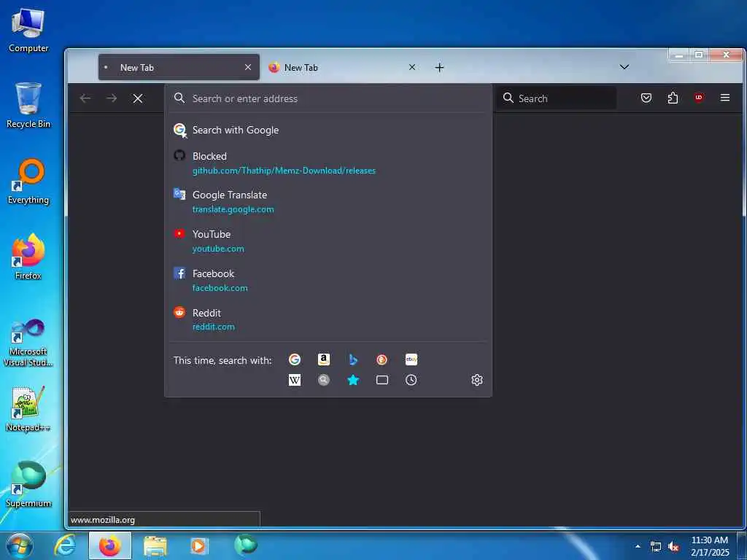
Task: Show hidden tray icons arrow
Action: [638, 546]
